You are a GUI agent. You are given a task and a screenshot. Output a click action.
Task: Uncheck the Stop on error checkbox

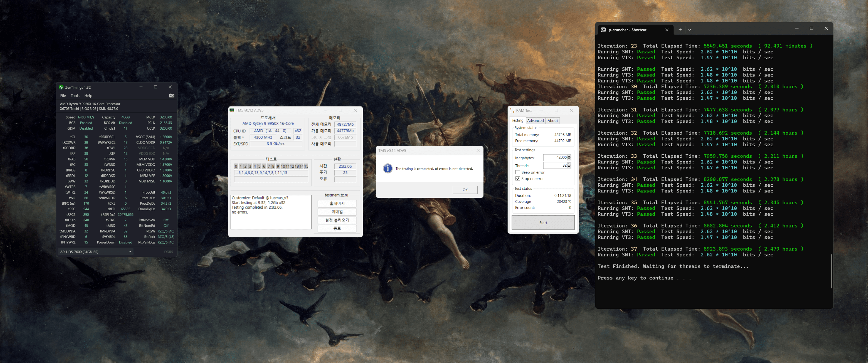pos(518,179)
